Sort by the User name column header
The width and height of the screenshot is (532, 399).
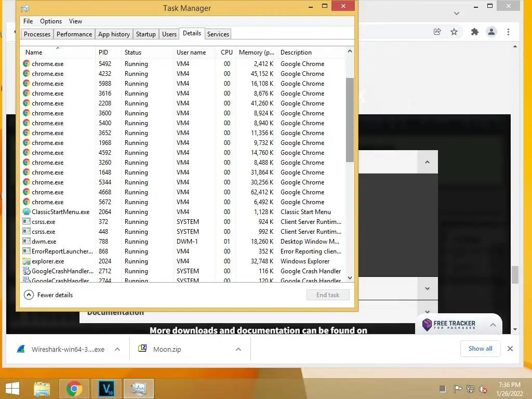194,52
